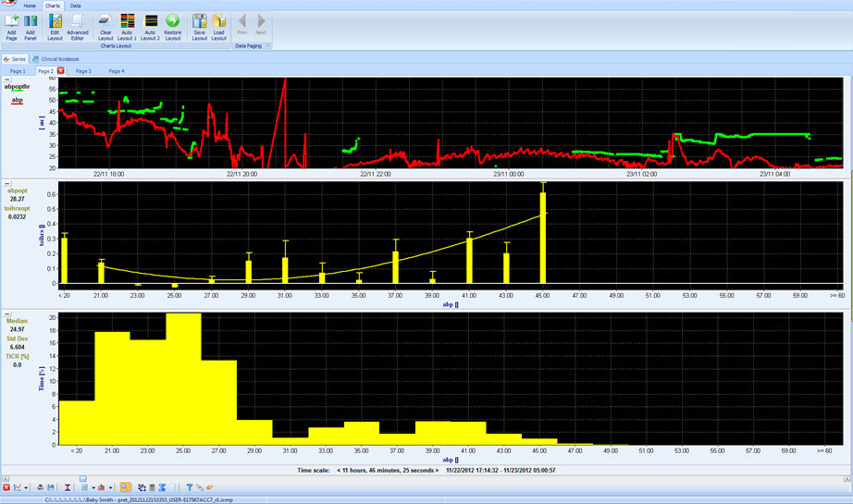Toggle the highlighted zoom tool in bottom toolbar
This screenshot has width=853, height=504.
(125, 487)
